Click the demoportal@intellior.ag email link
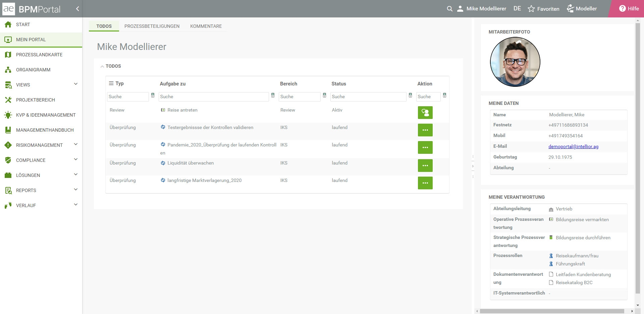Image resolution: width=644 pixels, height=314 pixels. (573, 146)
